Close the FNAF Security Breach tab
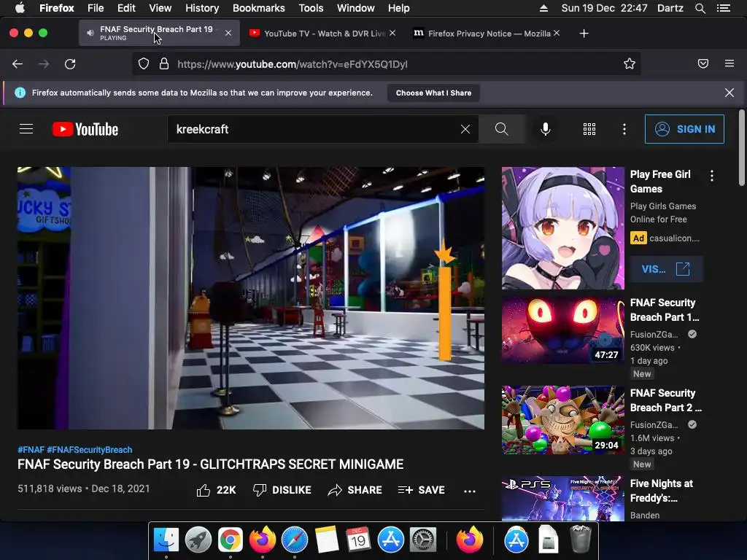This screenshot has height=560, width=747. (x=228, y=33)
